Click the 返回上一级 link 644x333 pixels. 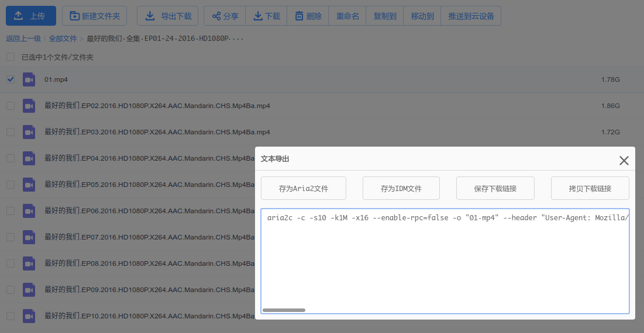[23, 39]
